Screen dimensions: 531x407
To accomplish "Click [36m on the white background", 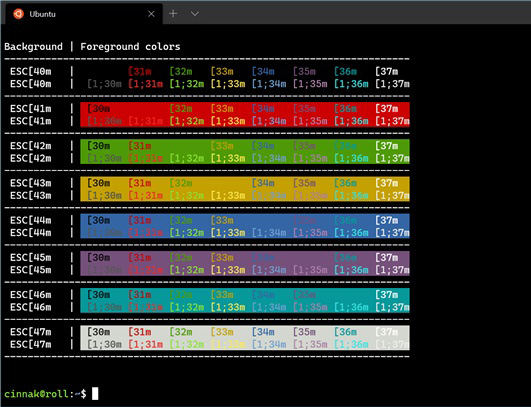I will click(346, 333).
